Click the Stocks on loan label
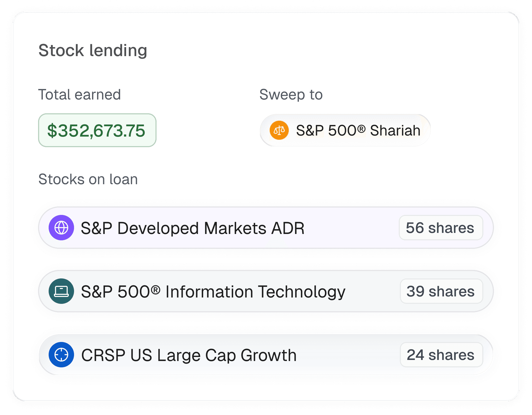The image size is (532, 415). click(x=88, y=179)
